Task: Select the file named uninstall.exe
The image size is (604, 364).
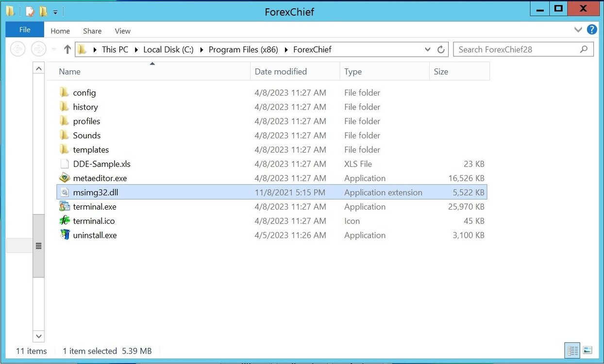Action: pyautogui.click(x=95, y=235)
